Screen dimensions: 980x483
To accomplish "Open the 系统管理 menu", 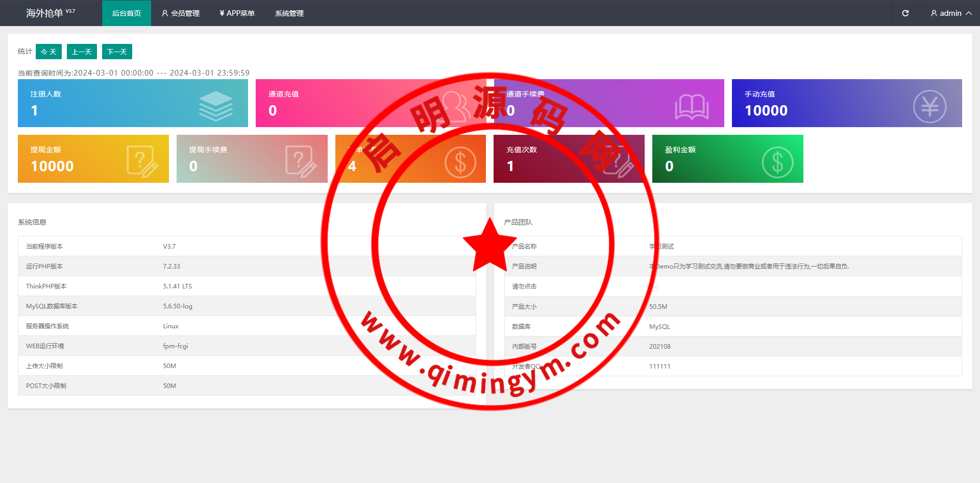I will (289, 13).
